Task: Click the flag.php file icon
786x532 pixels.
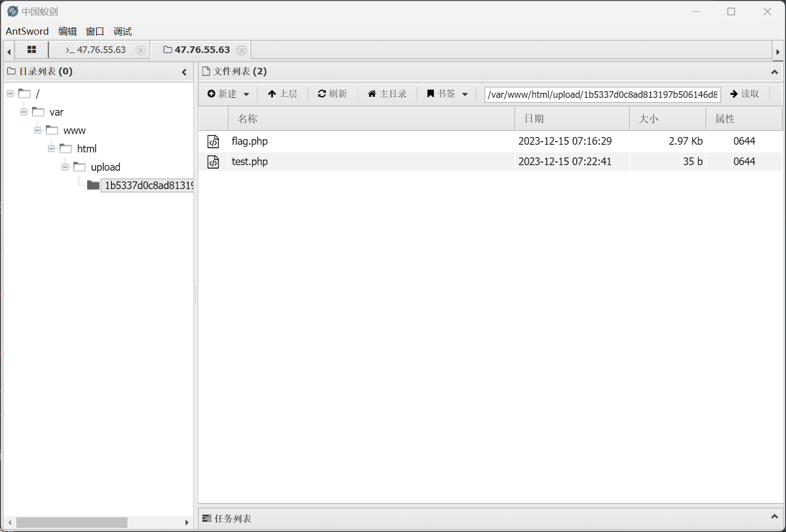Action: (213, 141)
